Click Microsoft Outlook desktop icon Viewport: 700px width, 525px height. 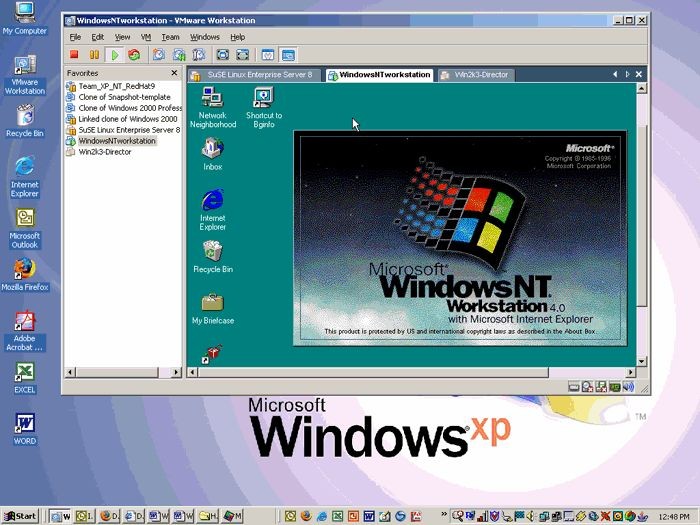(25, 228)
